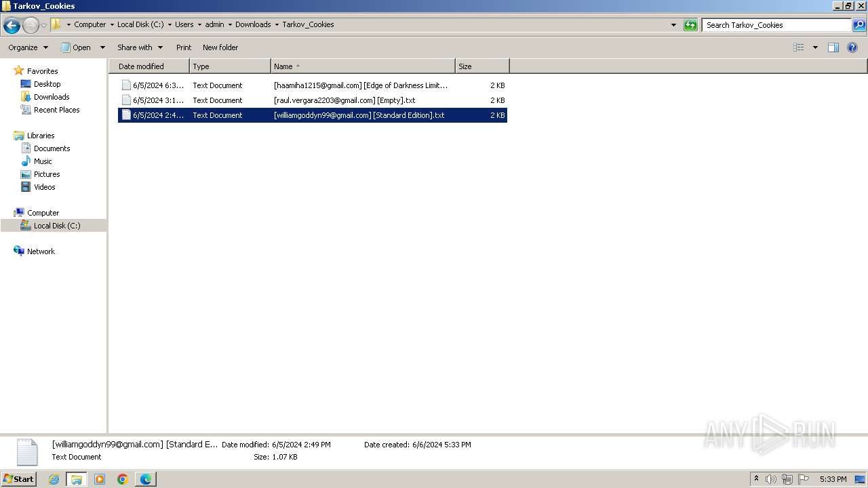Open the Start menu
868x488 pixels.
19,479
